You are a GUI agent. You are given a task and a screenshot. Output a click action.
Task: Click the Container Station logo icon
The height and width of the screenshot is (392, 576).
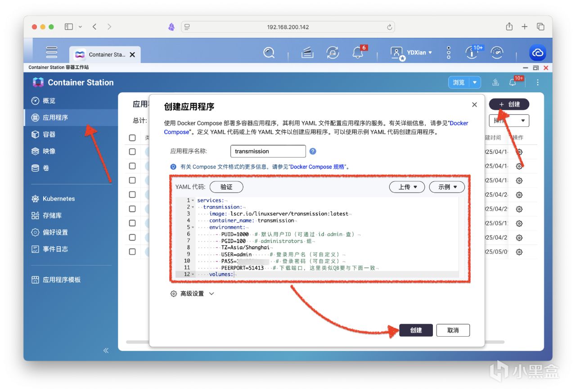(x=38, y=82)
